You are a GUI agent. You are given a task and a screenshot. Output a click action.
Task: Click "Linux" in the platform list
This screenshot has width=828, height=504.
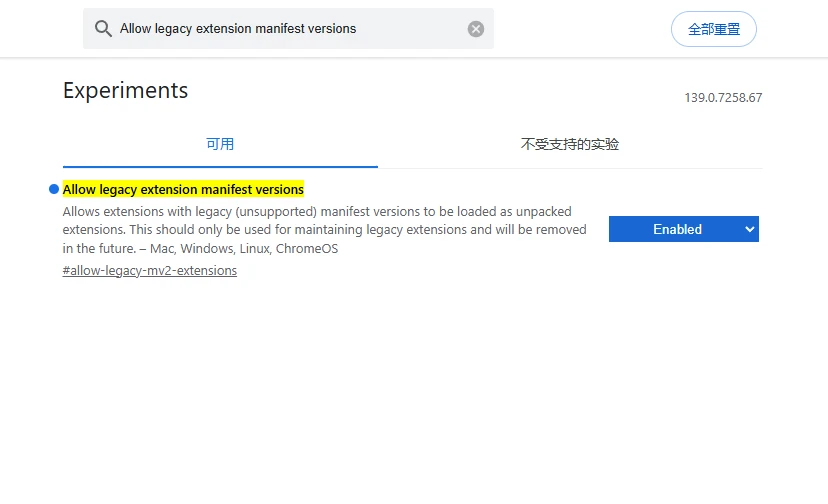click(254, 249)
